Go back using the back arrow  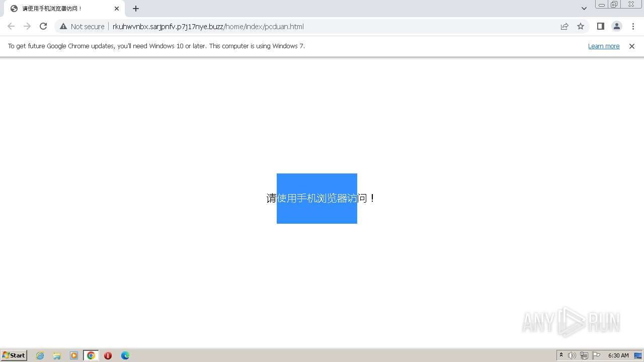pyautogui.click(x=11, y=26)
